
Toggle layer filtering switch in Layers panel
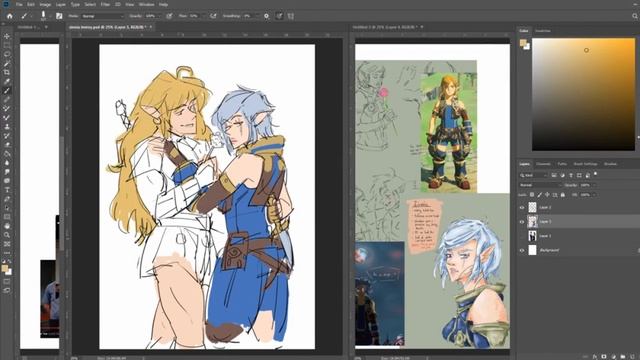click(596, 173)
